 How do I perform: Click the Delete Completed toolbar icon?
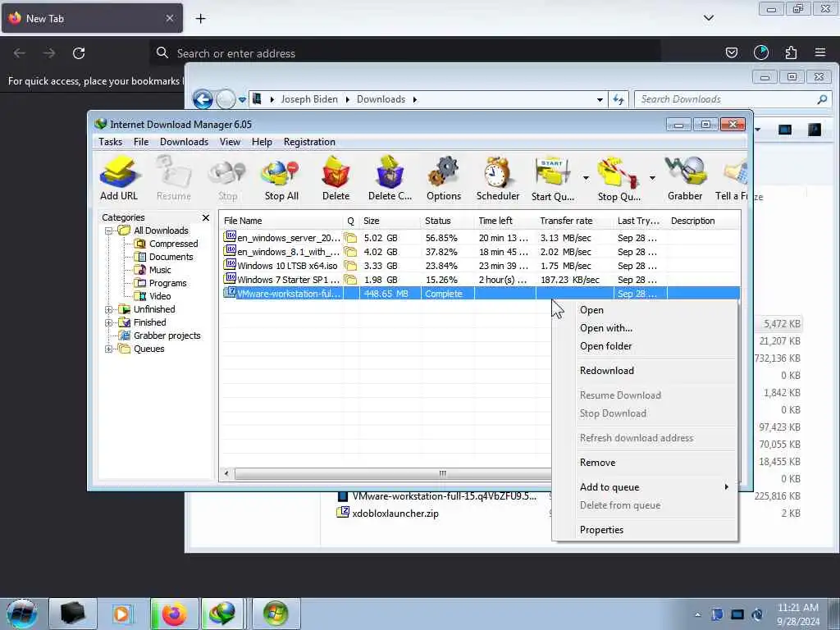390,178
